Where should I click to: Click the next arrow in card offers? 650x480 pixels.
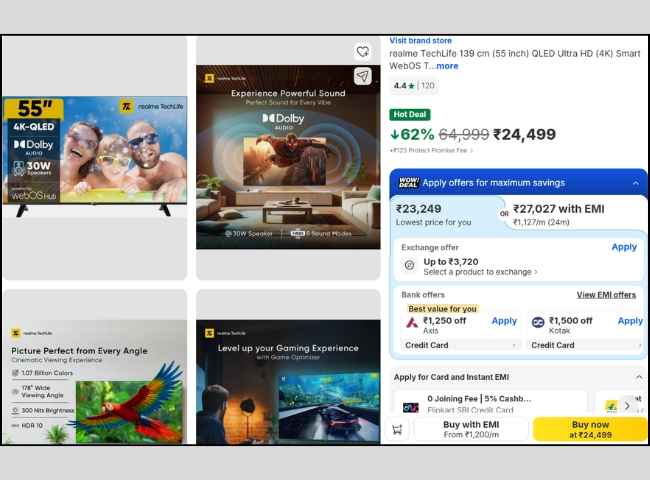(627, 406)
